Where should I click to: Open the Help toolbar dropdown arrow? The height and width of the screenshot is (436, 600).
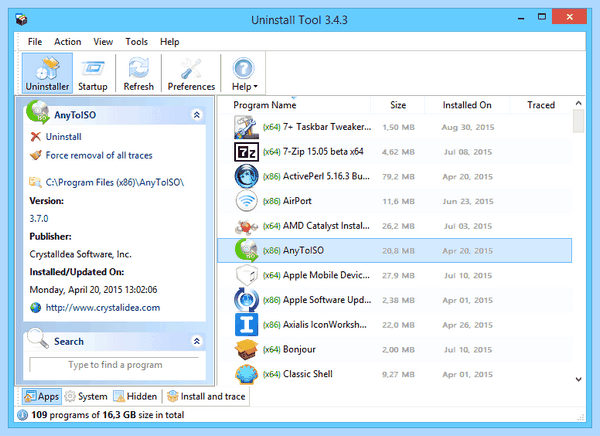255,87
